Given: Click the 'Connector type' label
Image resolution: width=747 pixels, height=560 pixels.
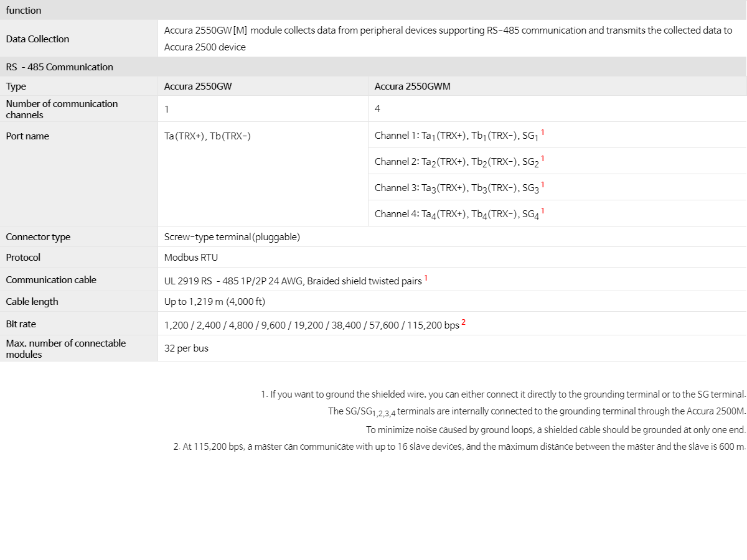Looking at the screenshot, I should coord(38,236).
